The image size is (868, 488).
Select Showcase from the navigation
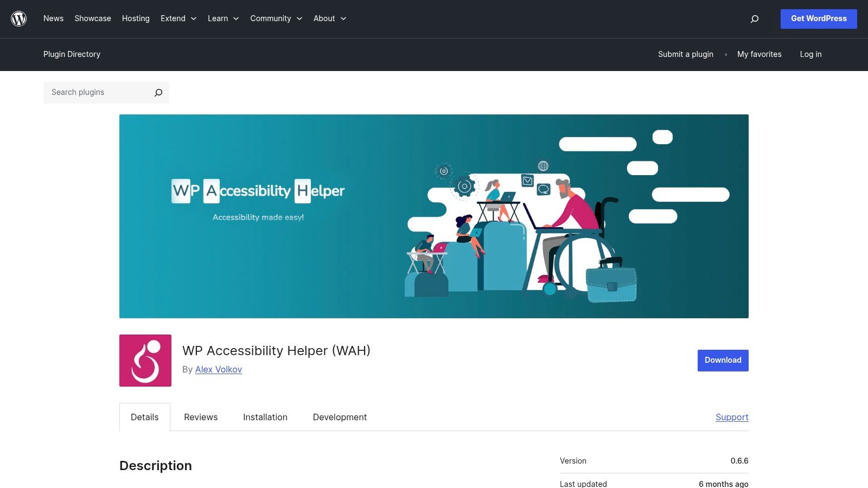92,18
